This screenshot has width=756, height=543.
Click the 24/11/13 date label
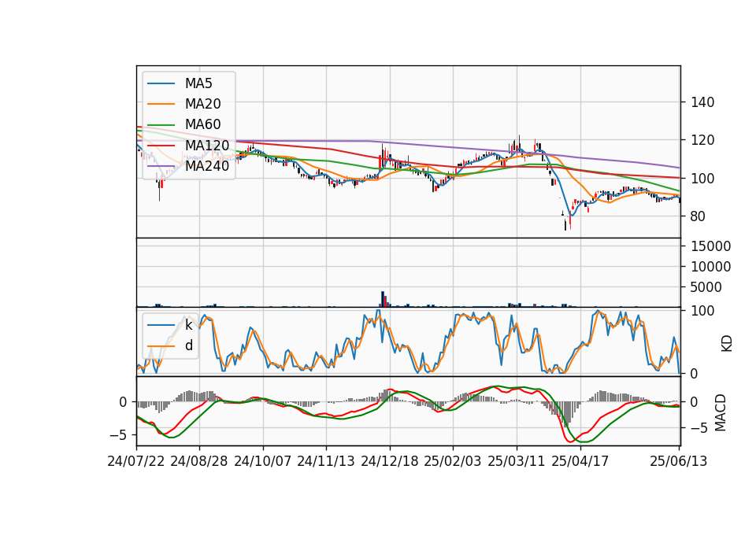click(x=326, y=461)
